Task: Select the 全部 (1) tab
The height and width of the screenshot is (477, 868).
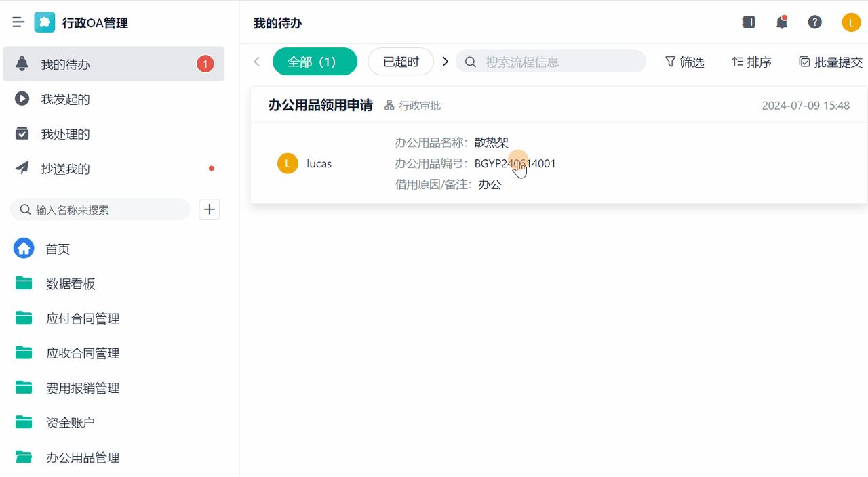Action: [x=315, y=61]
